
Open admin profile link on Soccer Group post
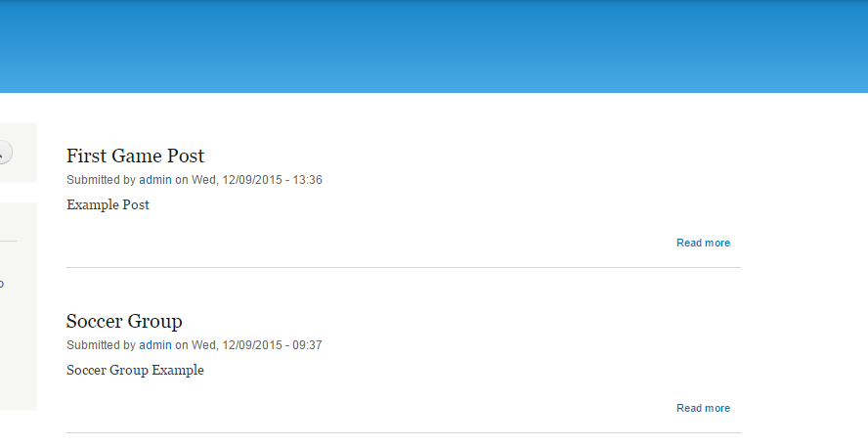coord(155,345)
